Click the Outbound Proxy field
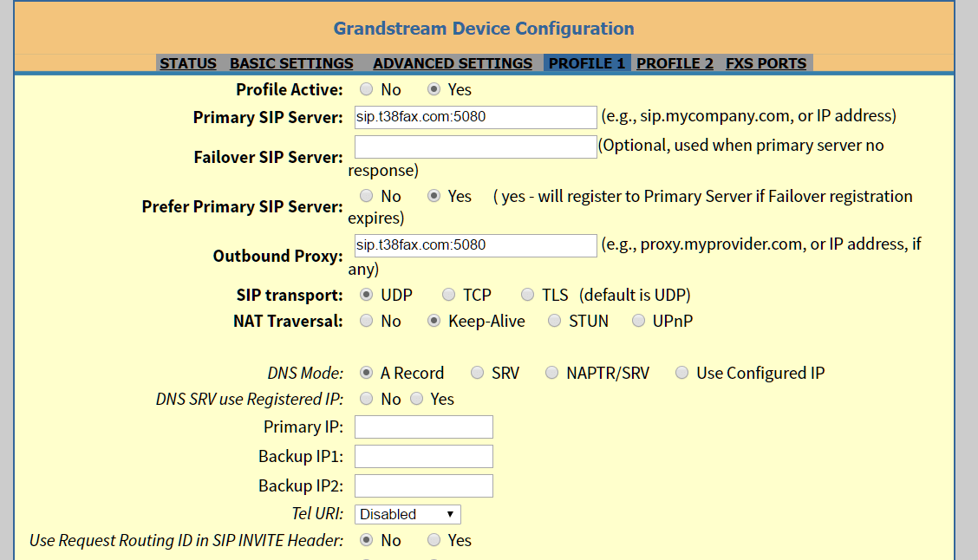The image size is (978, 560). [475, 245]
